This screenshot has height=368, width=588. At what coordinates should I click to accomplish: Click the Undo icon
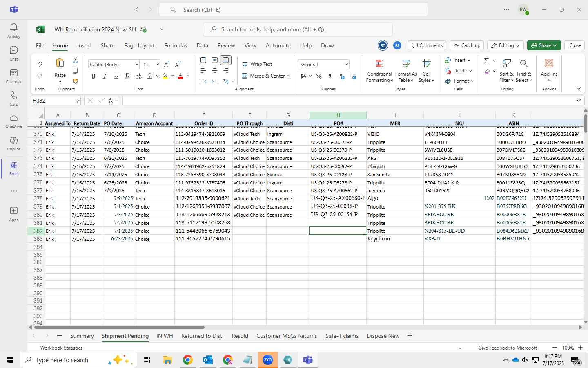tap(40, 64)
